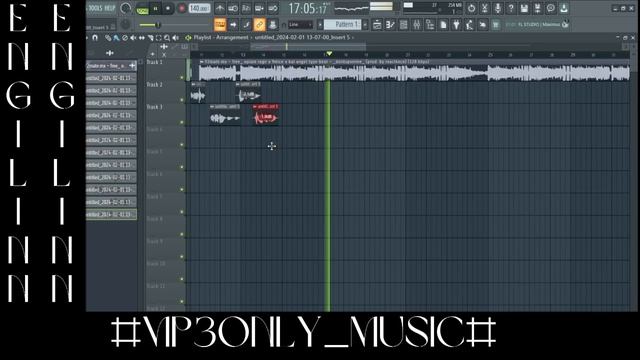The width and height of the screenshot is (640, 360).
Task: Click the microphone recording icon
Action: point(498,8)
